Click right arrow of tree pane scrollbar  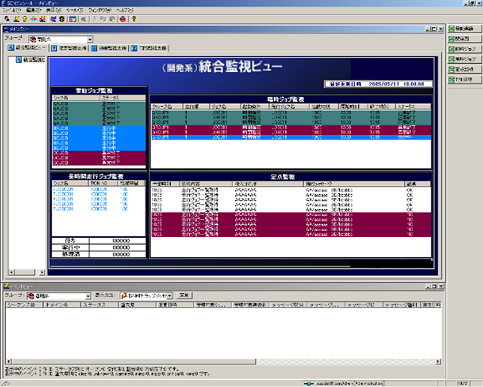(x=42, y=272)
